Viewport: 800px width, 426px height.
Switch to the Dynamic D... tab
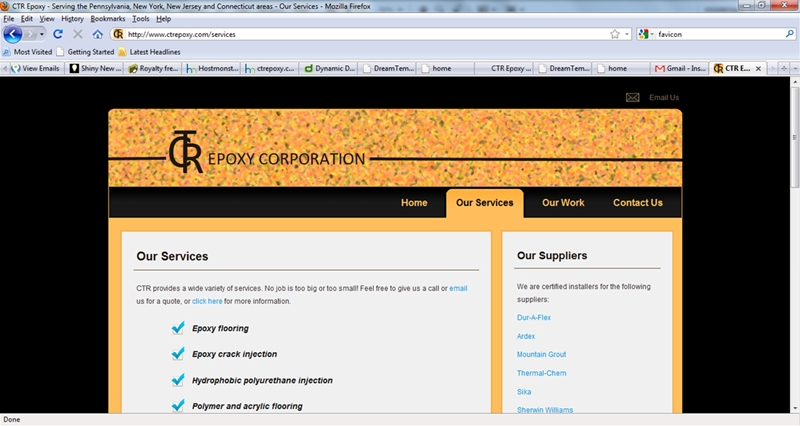pyautogui.click(x=329, y=68)
